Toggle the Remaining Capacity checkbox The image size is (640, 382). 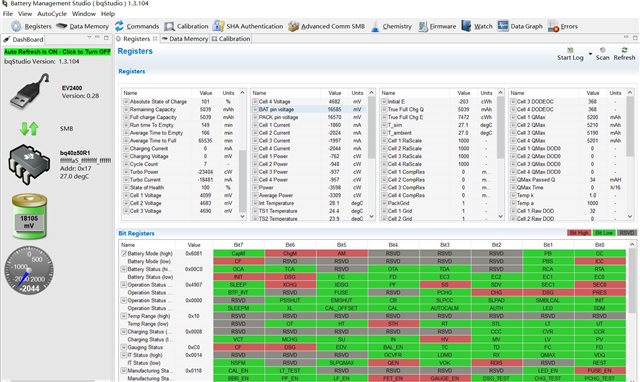click(x=126, y=109)
